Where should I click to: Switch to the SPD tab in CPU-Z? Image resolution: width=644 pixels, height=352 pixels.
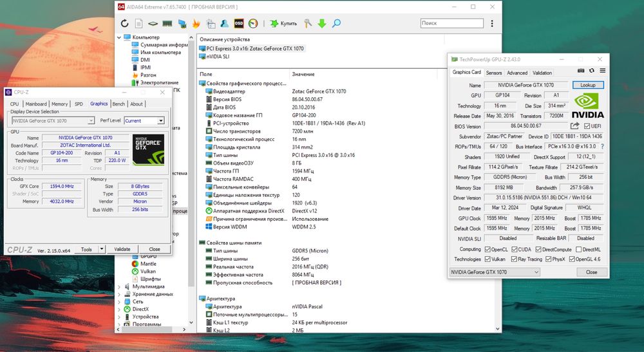[x=79, y=104]
